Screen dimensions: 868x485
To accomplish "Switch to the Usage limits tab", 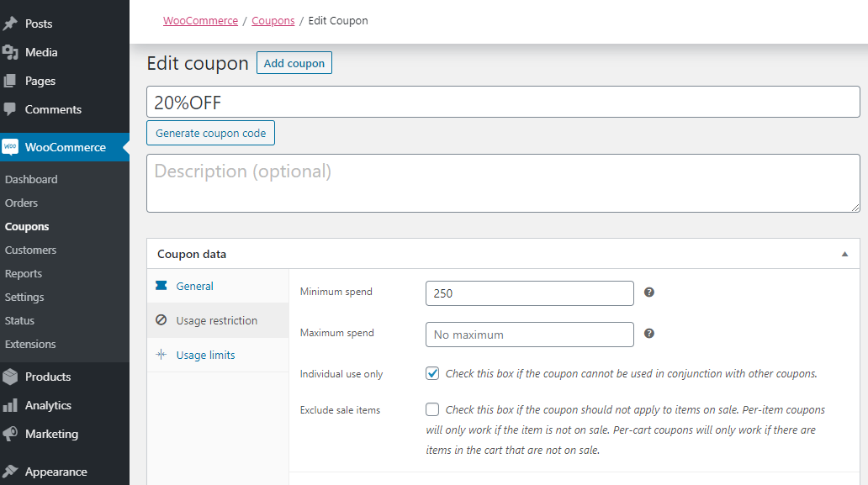I will (218, 355).
